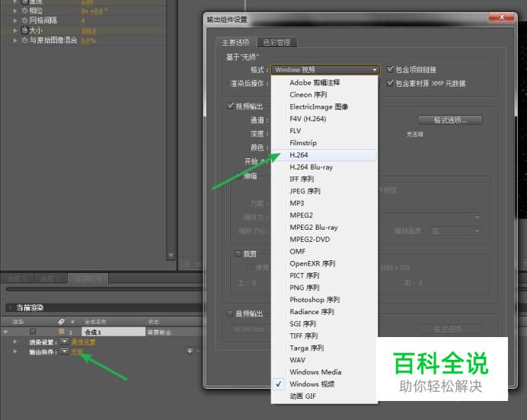Toggle stopwatch icon for 大小 property
Viewport: 527px width, 420px height.
point(24,30)
